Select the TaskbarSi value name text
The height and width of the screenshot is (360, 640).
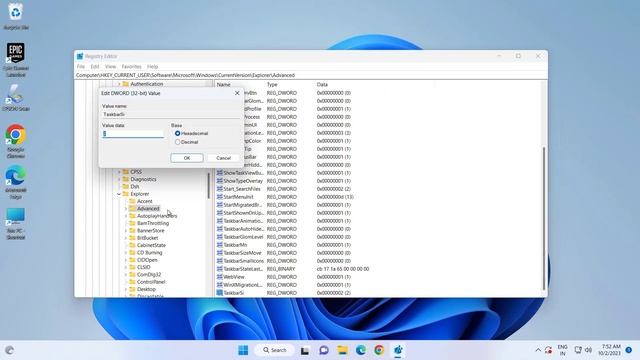[233, 293]
